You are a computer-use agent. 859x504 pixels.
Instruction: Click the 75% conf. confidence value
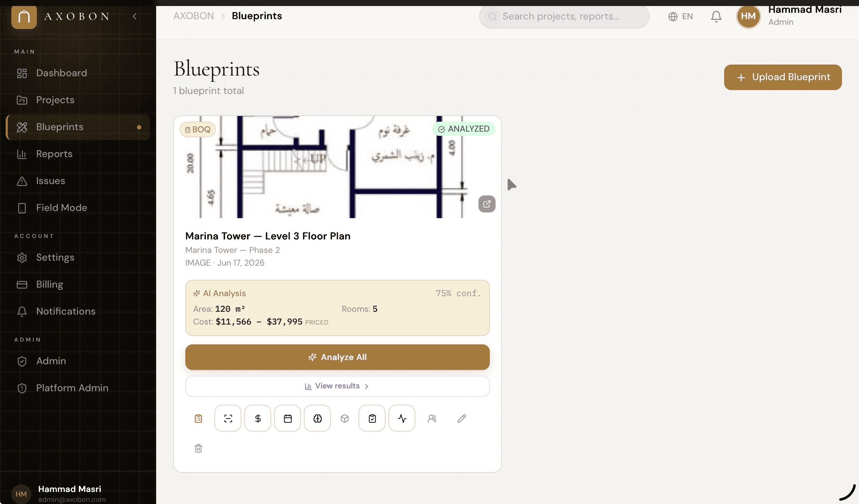click(x=458, y=293)
